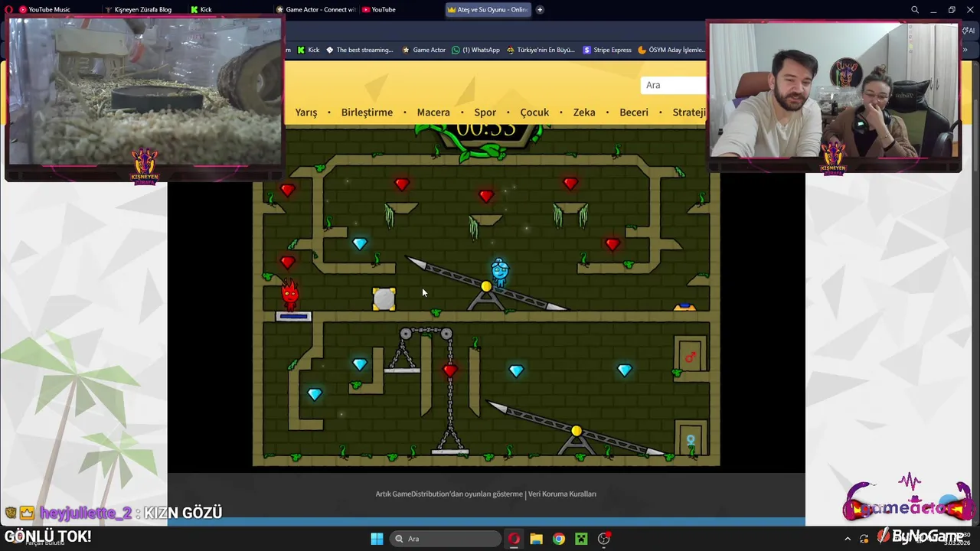Click the Watergirl character on the seesaw
The image size is (980, 551).
click(x=500, y=273)
